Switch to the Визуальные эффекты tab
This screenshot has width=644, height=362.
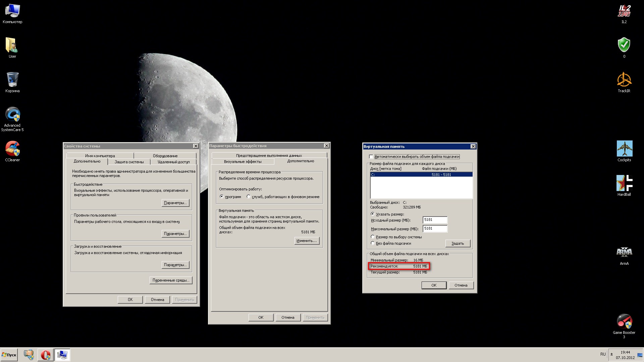pyautogui.click(x=243, y=162)
